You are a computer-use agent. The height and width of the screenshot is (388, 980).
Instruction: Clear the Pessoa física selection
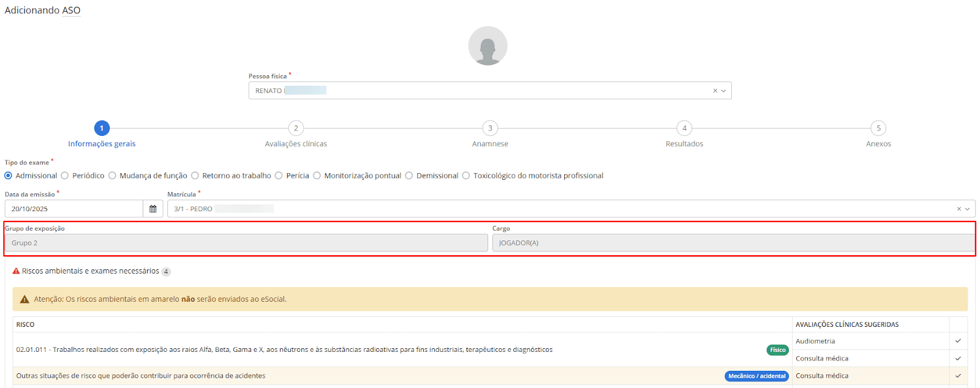tap(715, 91)
